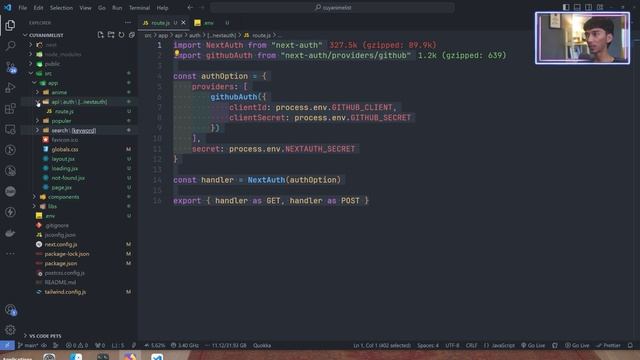Collapse the api auth nextauth folder
The image size is (640, 360).
point(38,102)
